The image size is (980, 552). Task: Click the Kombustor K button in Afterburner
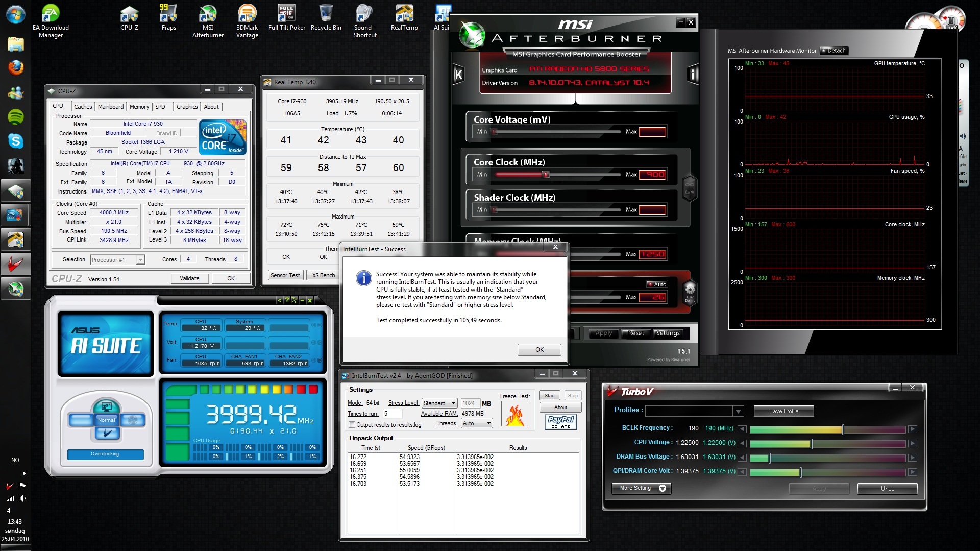tap(458, 75)
